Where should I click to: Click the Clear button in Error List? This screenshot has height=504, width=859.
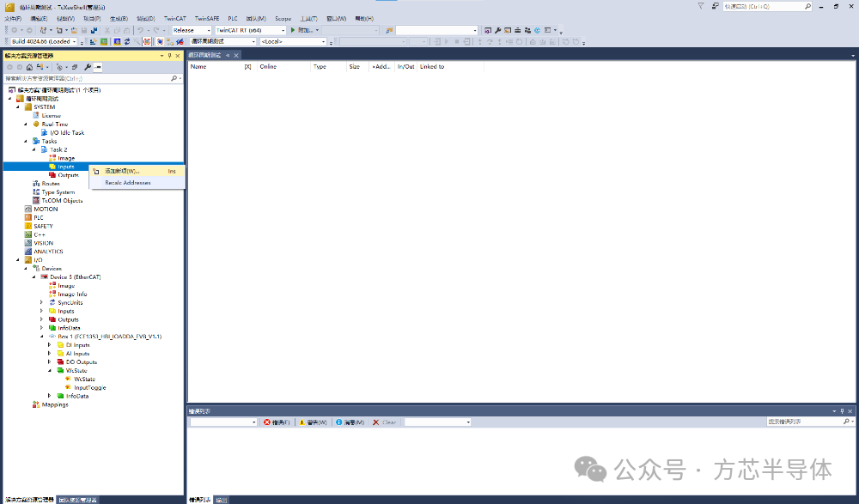385,422
